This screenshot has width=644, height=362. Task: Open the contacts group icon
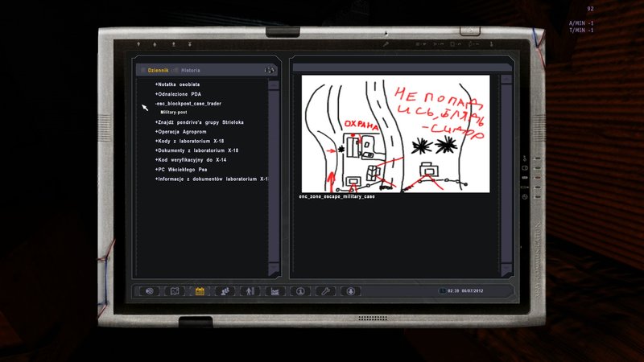(x=225, y=291)
